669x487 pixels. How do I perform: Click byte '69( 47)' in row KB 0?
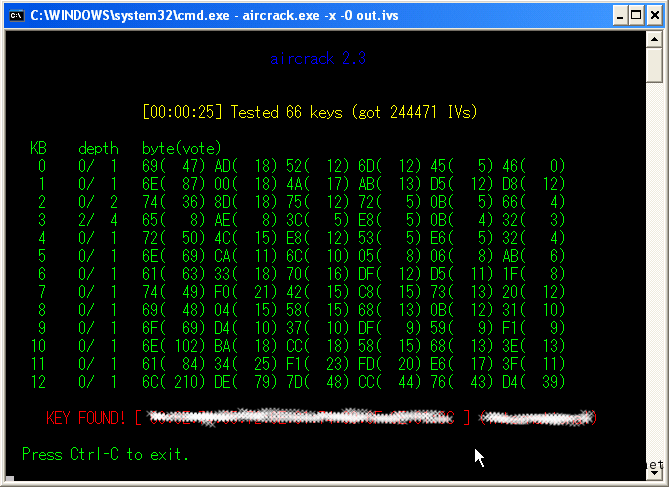[x=174, y=166]
